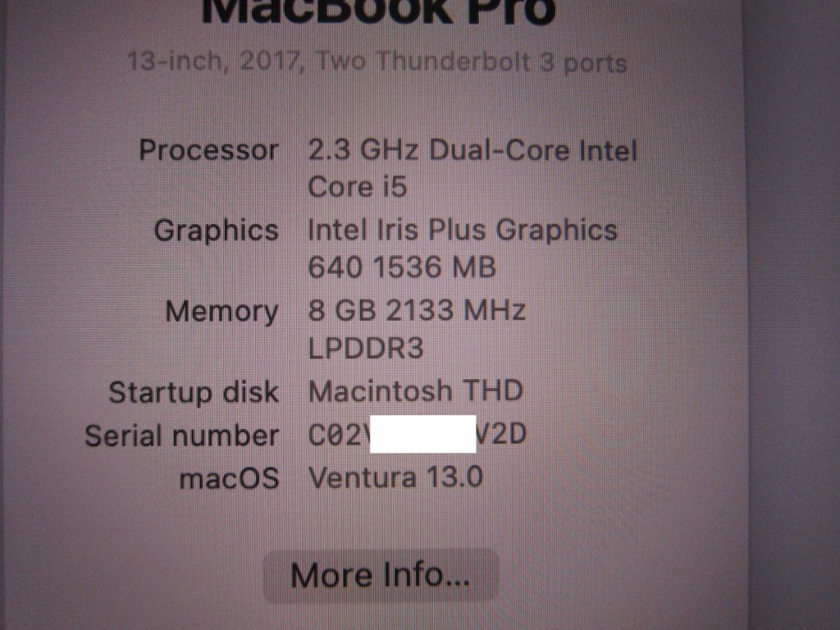
Task: Select the serial number starting with C02
Action: pyautogui.click(x=418, y=435)
